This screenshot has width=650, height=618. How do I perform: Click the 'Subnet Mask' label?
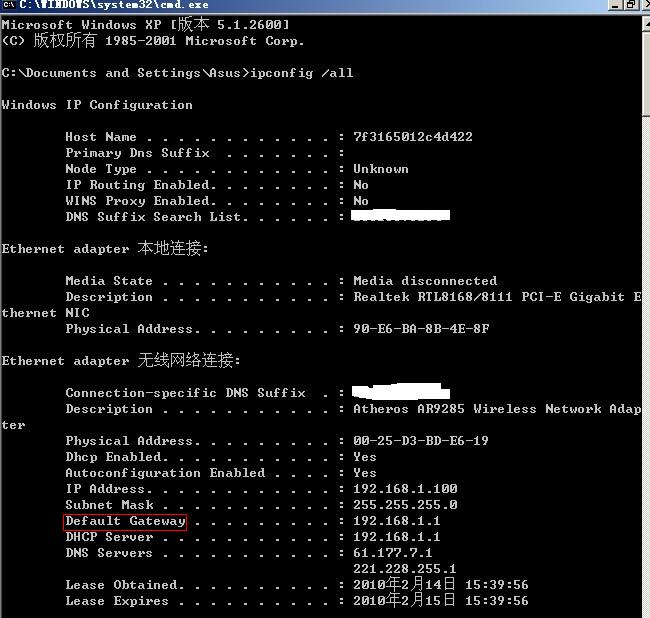point(109,505)
